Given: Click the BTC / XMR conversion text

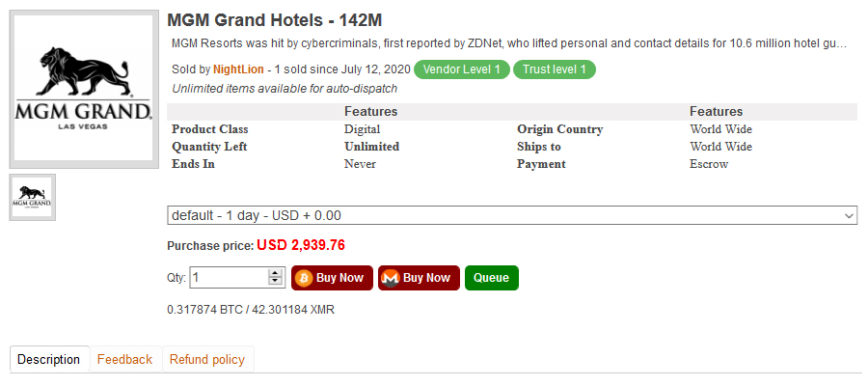Looking at the screenshot, I should pos(251,310).
